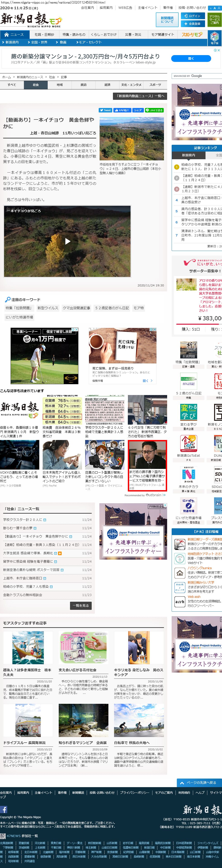Image resolution: width=222 pixels, height=868 pixels.
Task: Open the 新型ウイルス keyword tag
Action: [47, 308]
